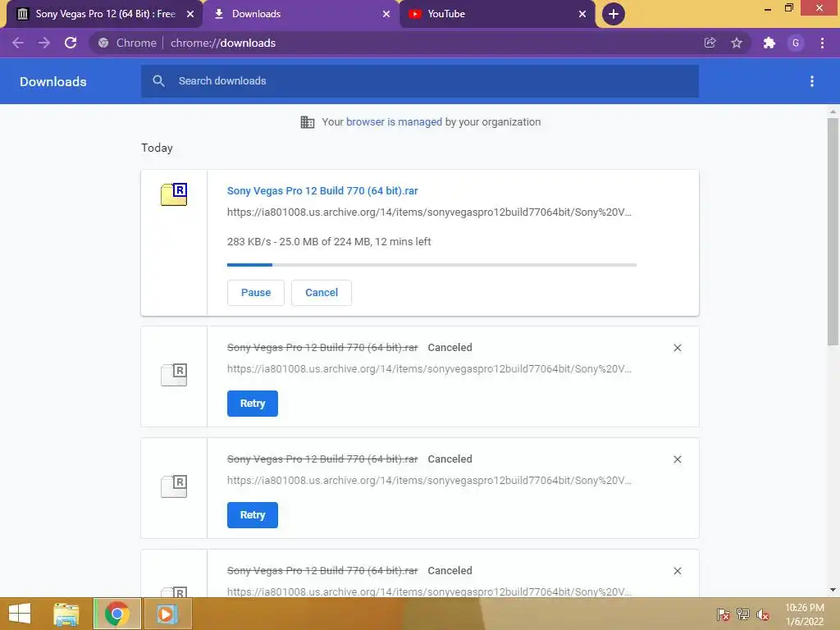This screenshot has width=840, height=630.
Task: Cancel the in-progress download
Action: (322, 293)
